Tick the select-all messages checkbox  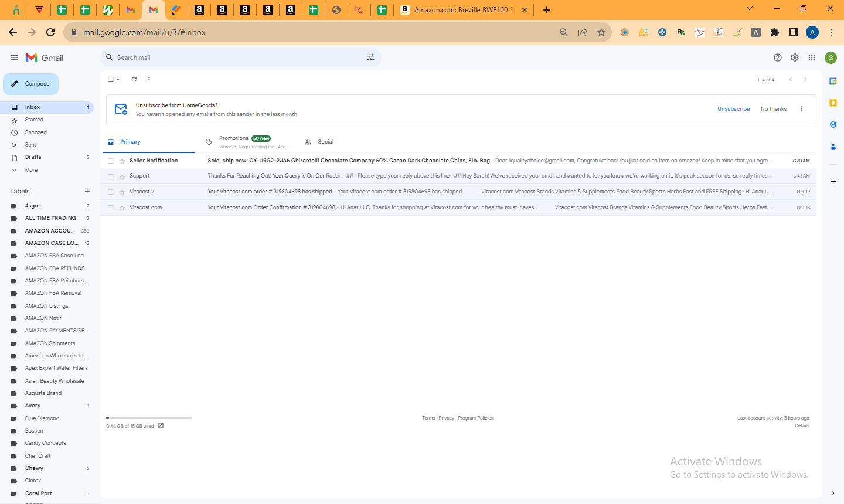(x=110, y=79)
